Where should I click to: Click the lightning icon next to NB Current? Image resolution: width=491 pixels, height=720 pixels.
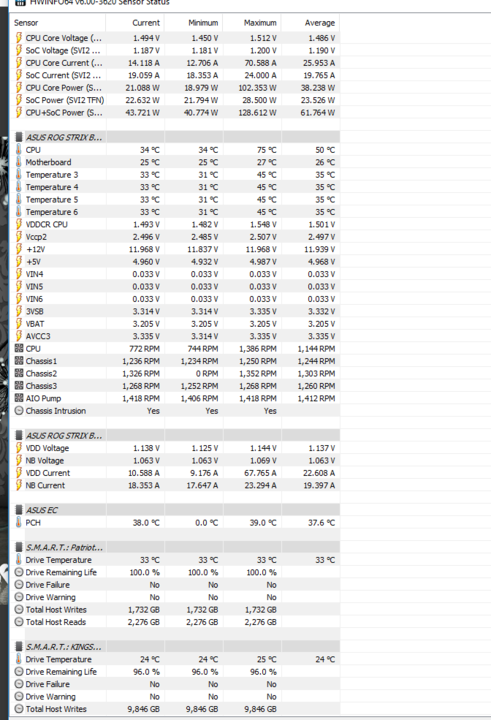click(x=19, y=485)
